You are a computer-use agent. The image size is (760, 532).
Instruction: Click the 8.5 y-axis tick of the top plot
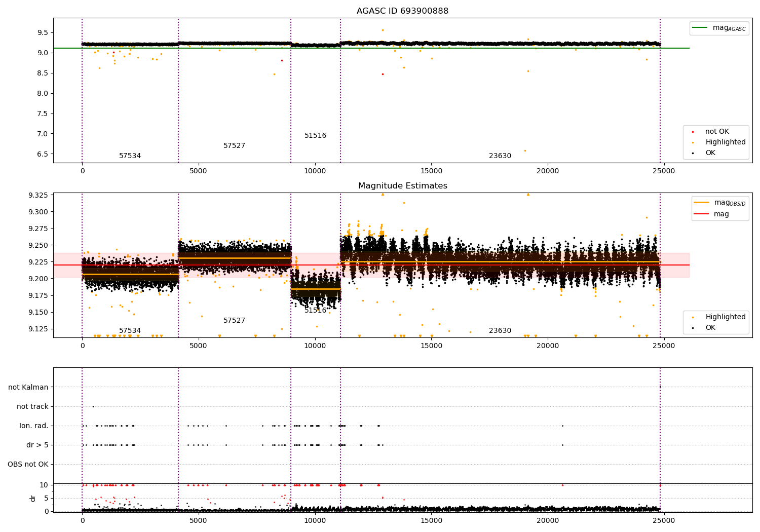43,73
